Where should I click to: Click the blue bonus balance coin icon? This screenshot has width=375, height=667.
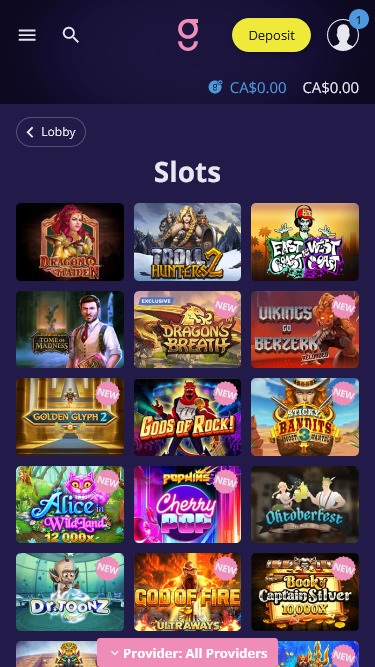(216, 88)
